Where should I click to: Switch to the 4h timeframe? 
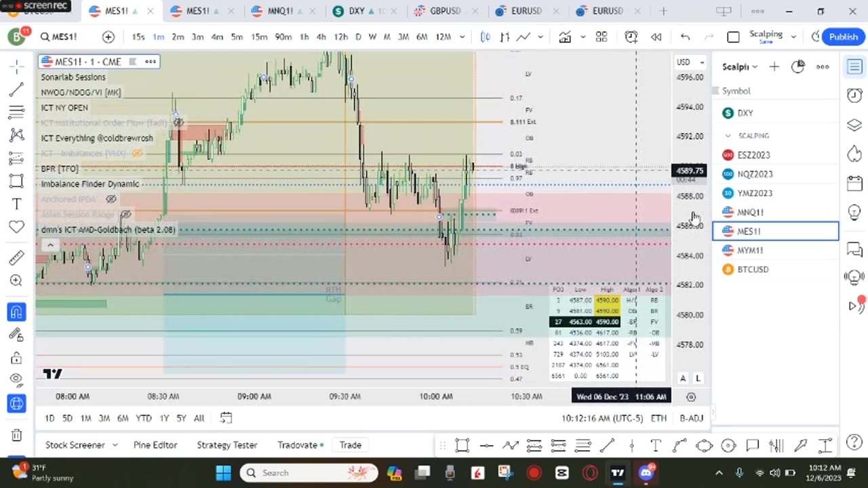pos(321,37)
